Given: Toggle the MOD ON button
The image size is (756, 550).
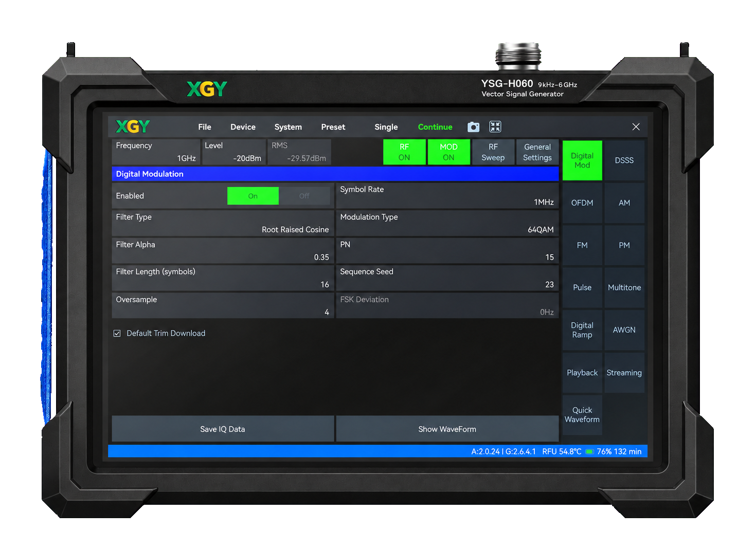Looking at the screenshot, I should [448, 152].
